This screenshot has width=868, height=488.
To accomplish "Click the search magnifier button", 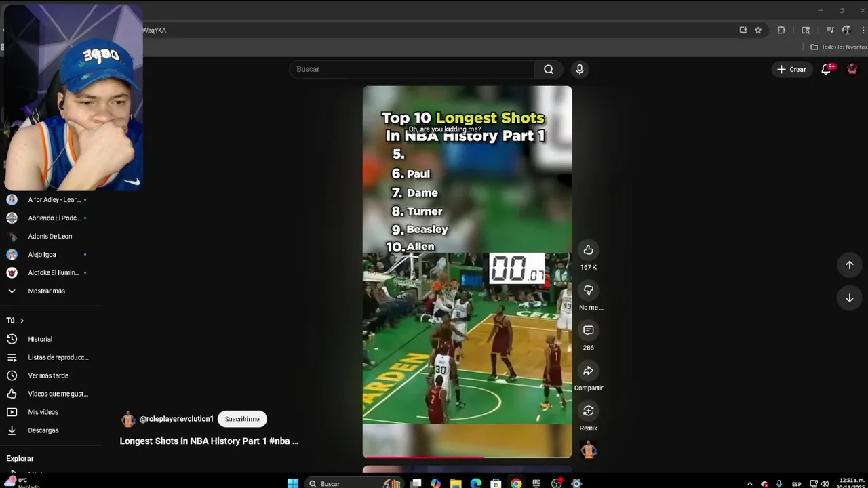I will coord(549,69).
